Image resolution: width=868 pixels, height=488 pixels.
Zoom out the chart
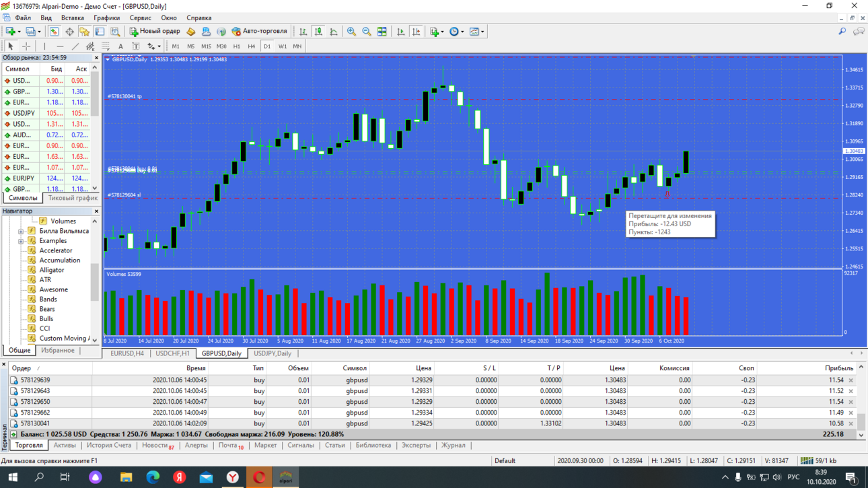tap(367, 32)
